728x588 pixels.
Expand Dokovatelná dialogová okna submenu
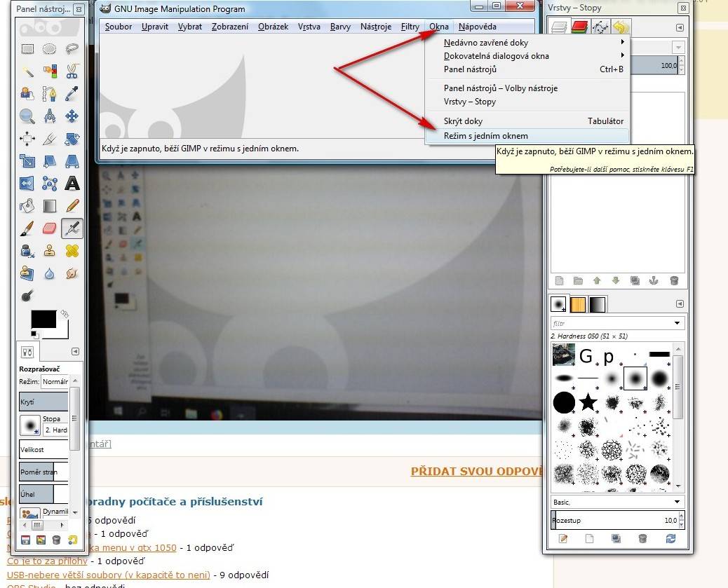point(527,55)
